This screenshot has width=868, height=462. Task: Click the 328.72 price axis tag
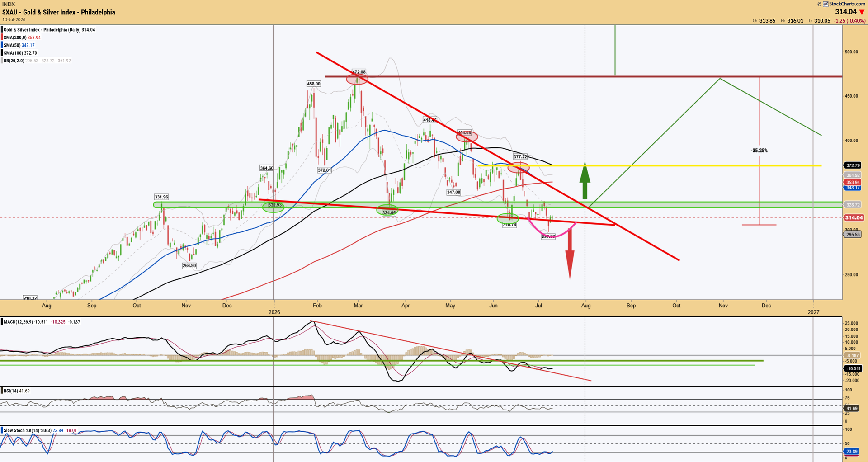(x=853, y=205)
